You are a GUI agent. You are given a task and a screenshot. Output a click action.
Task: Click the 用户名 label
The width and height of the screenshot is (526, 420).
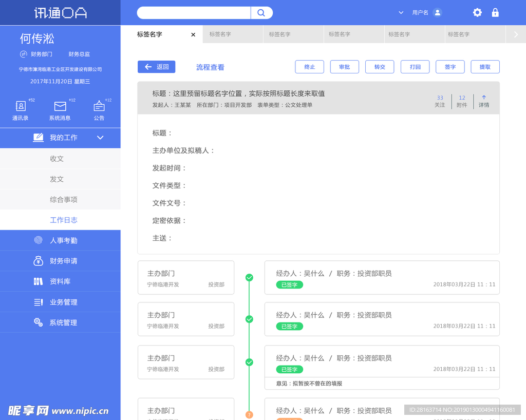coord(420,13)
